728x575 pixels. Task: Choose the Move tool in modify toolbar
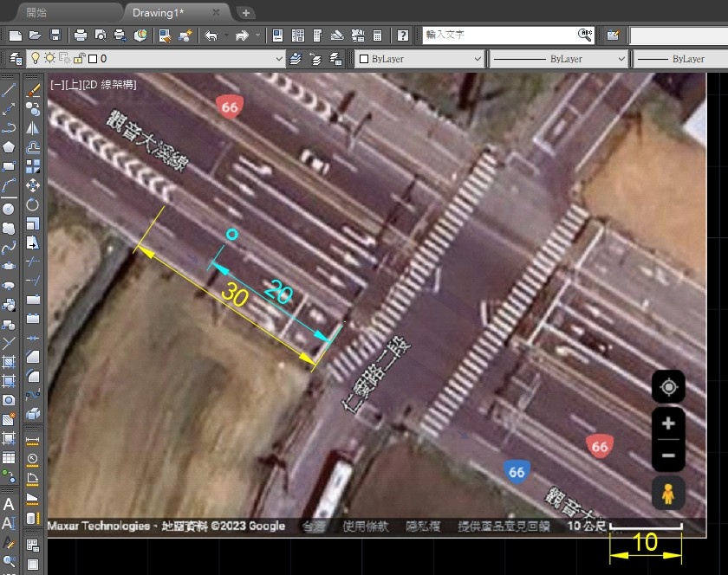tap(33, 185)
